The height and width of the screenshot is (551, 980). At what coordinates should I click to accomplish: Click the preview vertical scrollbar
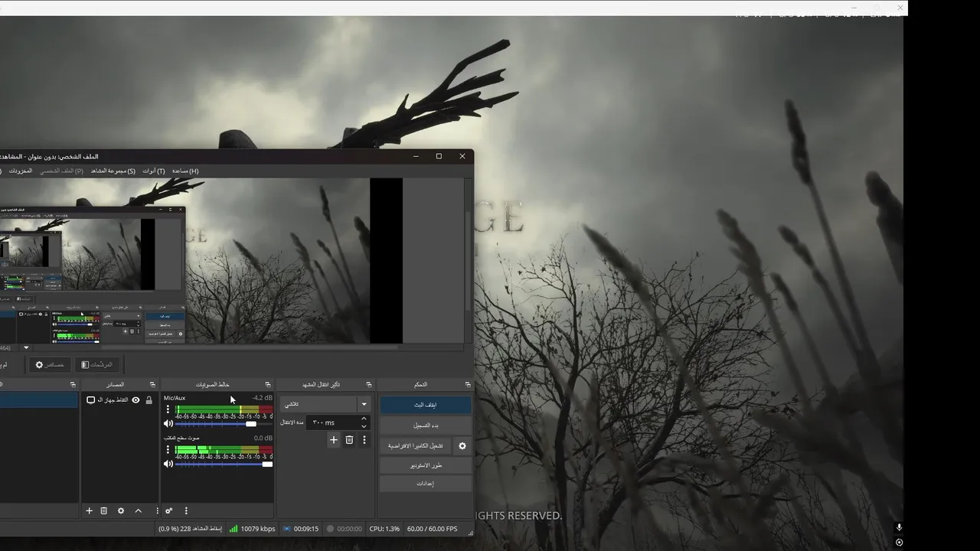coord(468,261)
